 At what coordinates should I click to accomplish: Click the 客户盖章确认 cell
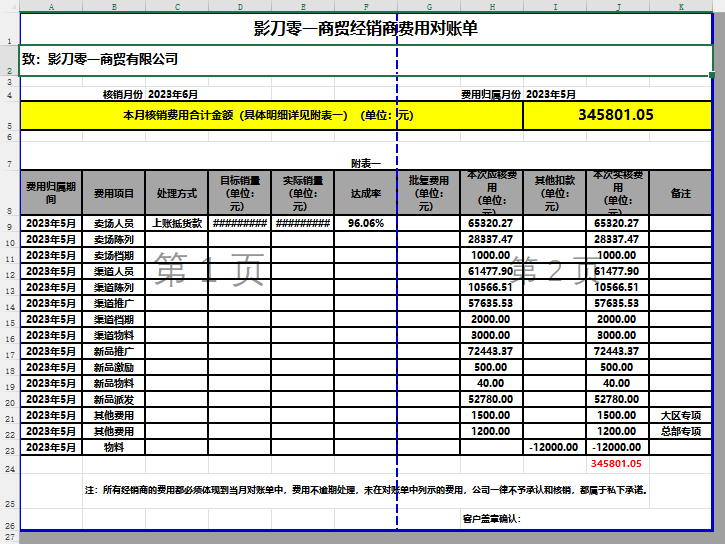point(492,519)
